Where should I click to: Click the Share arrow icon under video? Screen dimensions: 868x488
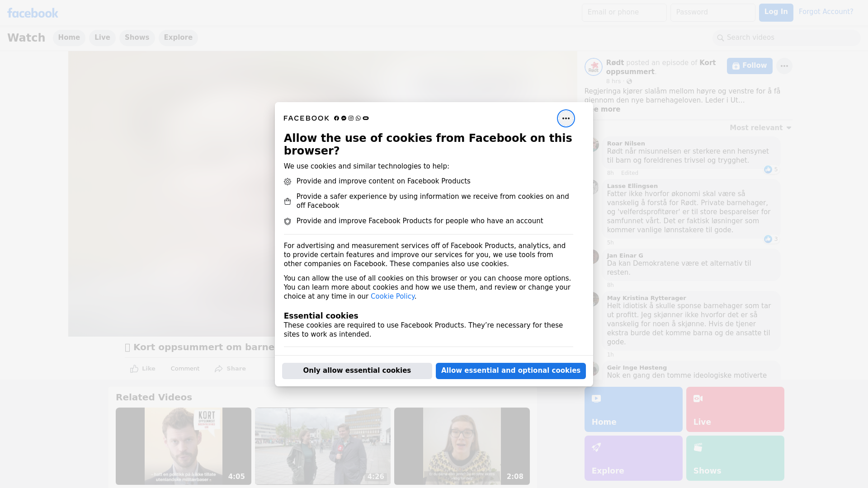click(x=219, y=369)
